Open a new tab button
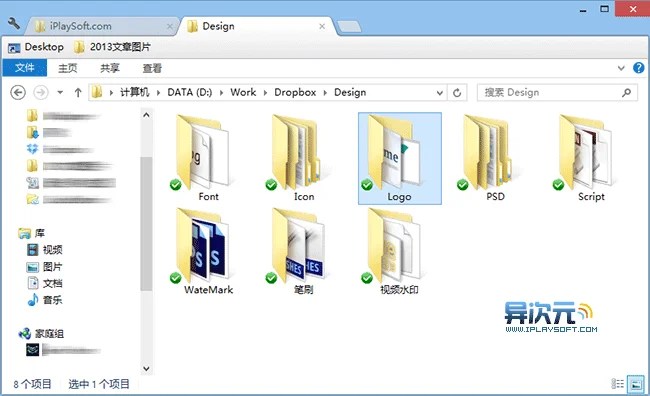 pos(349,27)
